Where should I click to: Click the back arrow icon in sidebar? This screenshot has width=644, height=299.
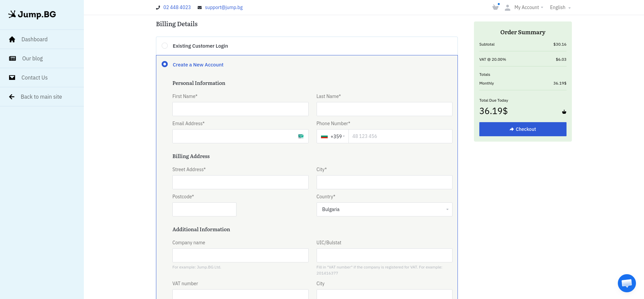pyautogui.click(x=12, y=97)
